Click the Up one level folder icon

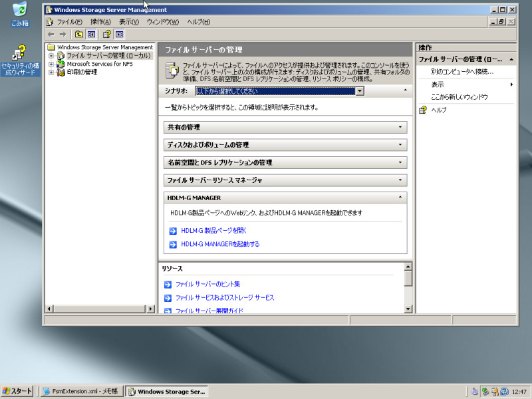point(78,34)
